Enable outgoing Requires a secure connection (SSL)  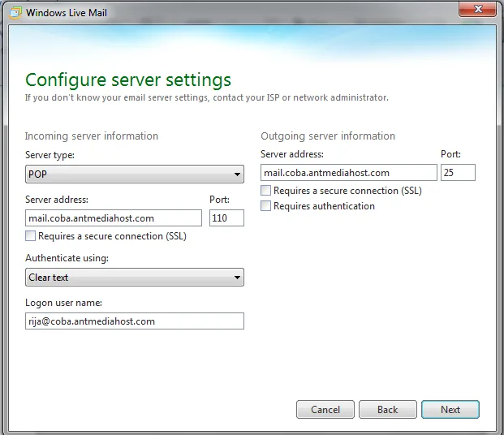coord(266,191)
